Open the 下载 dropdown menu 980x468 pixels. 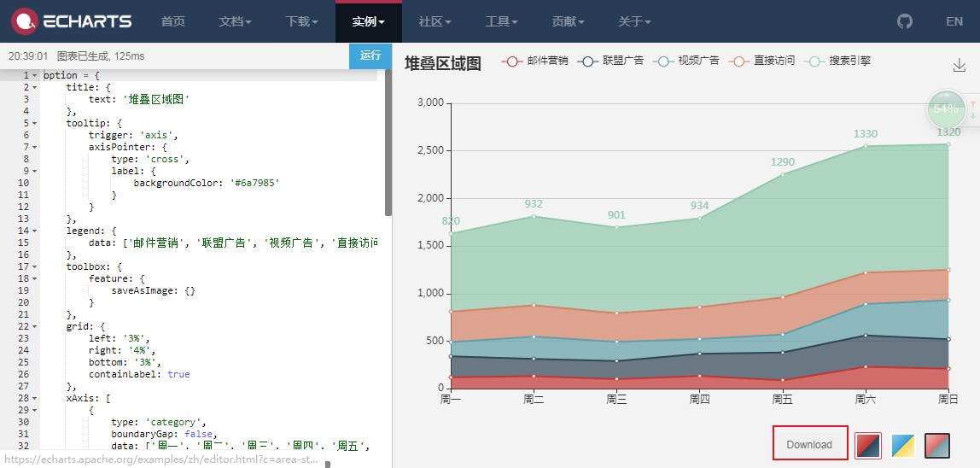[x=302, y=21]
